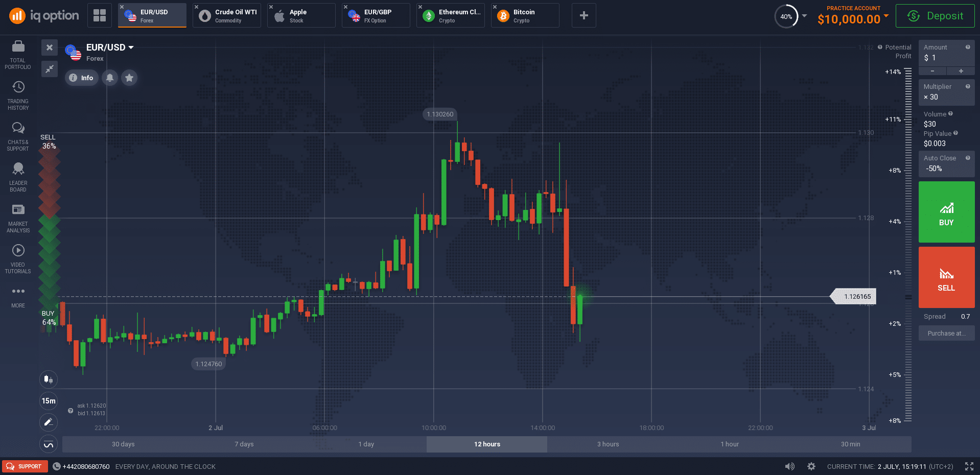Click the red SELL button
980x475 pixels.
pyautogui.click(x=946, y=277)
